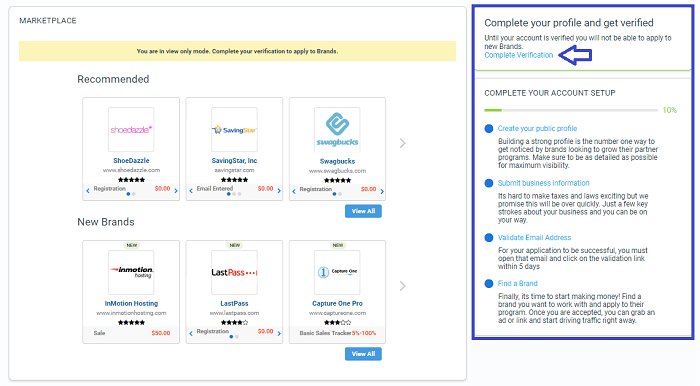Click www.shoedazzle.com URL text
Image resolution: width=700 pixels, height=386 pixels.
pos(131,170)
